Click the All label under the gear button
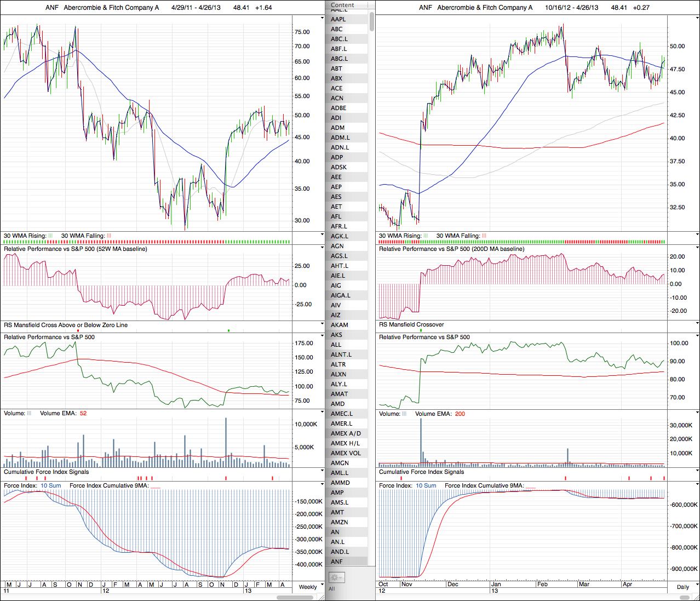The image size is (700, 601). pos(332,589)
